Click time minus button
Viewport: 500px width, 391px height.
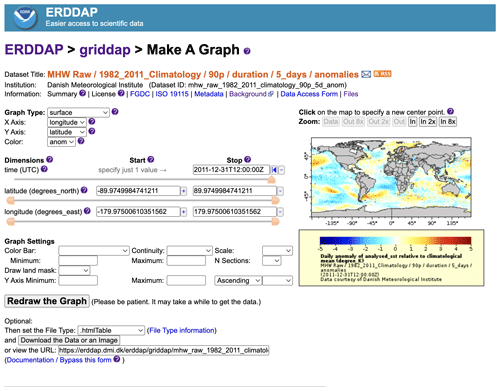(x=282, y=170)
